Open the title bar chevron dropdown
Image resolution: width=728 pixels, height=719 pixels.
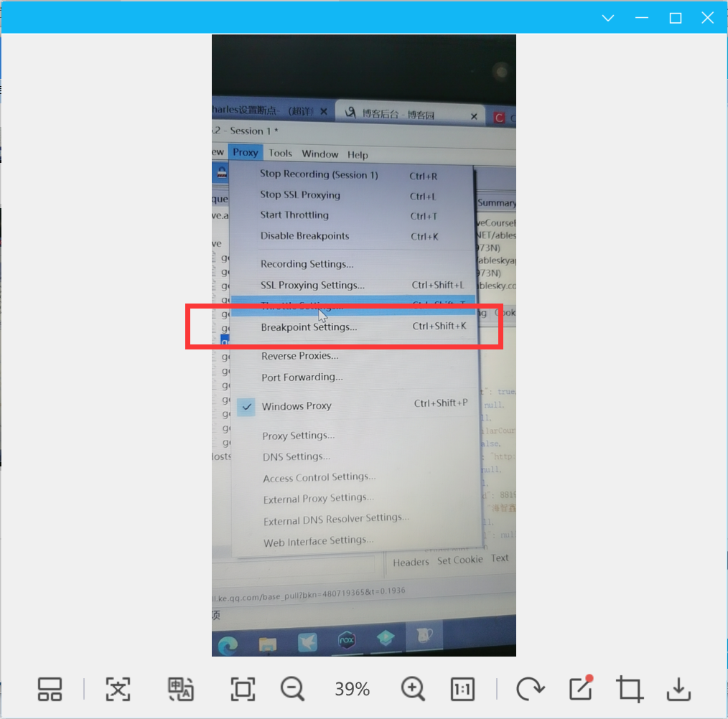click(608, 18)
